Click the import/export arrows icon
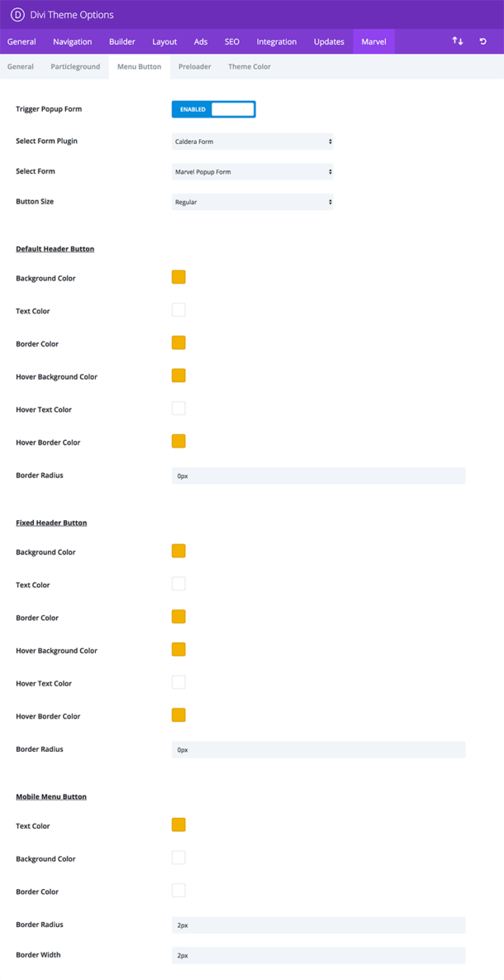 [458, 41]
